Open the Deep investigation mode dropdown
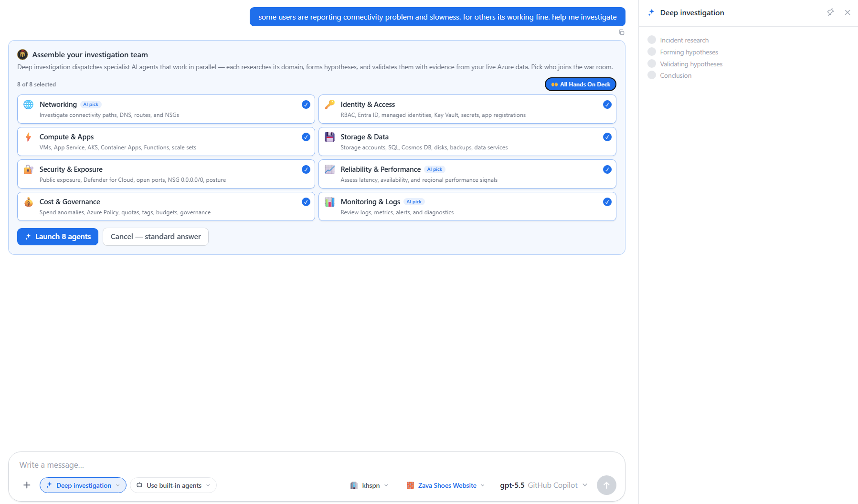 83,485
